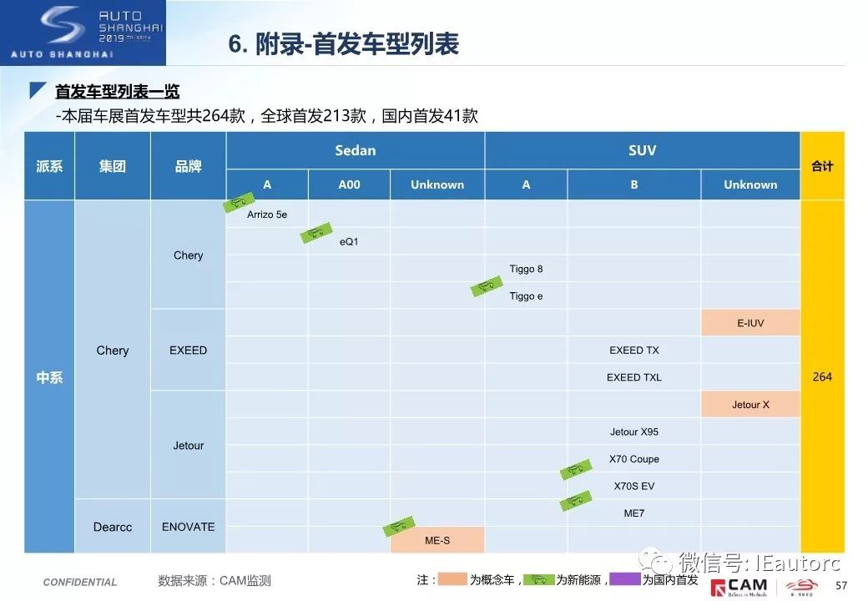868x601 pixels.
Task: Click the ME-S concept cell
Action: point(437,540)
